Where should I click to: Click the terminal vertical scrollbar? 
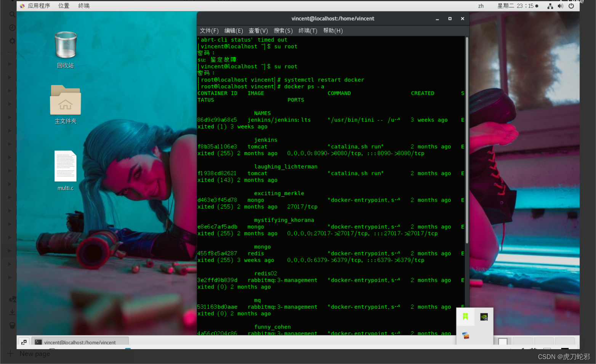tap(467, 140)
